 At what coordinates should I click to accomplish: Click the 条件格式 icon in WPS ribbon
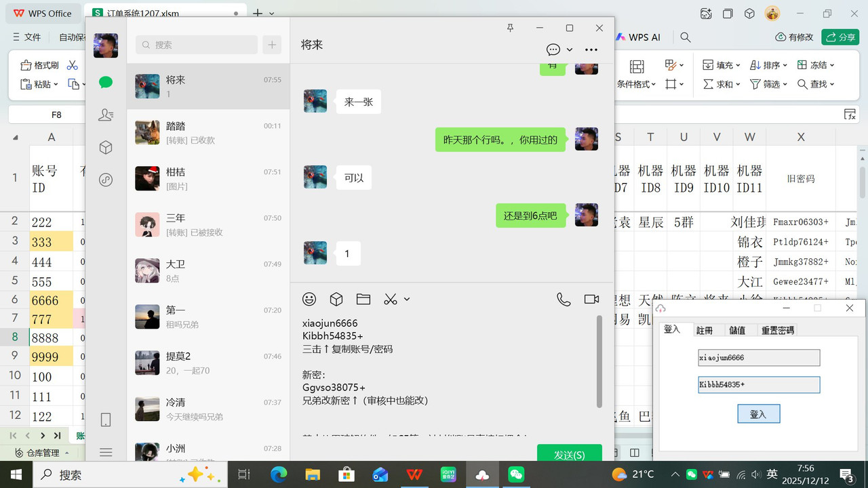(636, 66)
